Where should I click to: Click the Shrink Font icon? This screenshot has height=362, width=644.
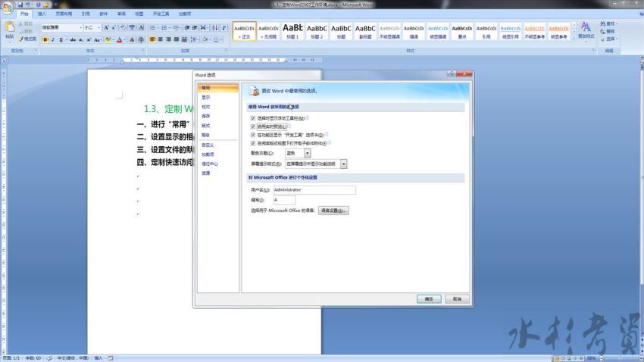pyautogui.click(x=114, y=27)
